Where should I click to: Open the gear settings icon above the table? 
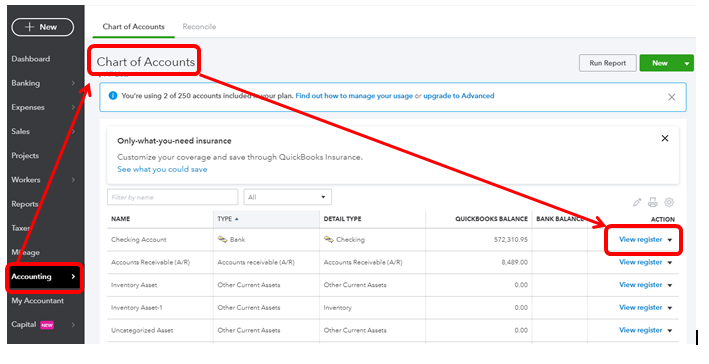(669, 202)
